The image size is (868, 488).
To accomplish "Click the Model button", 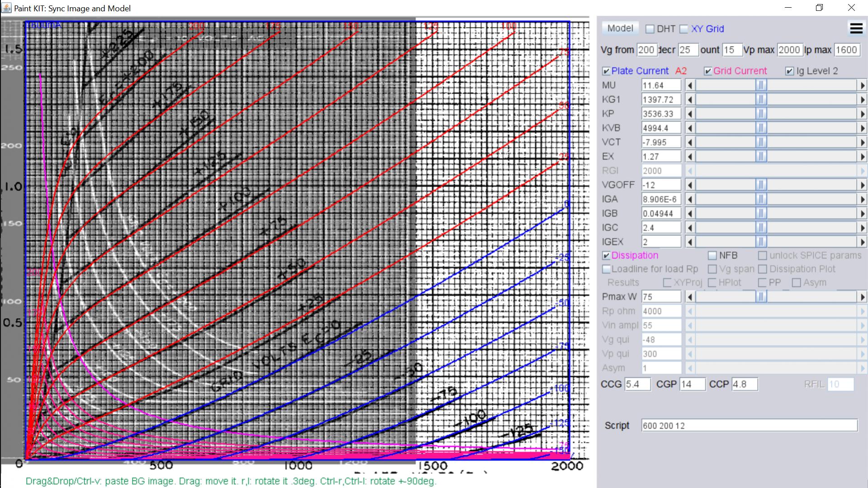I will 620,28.
